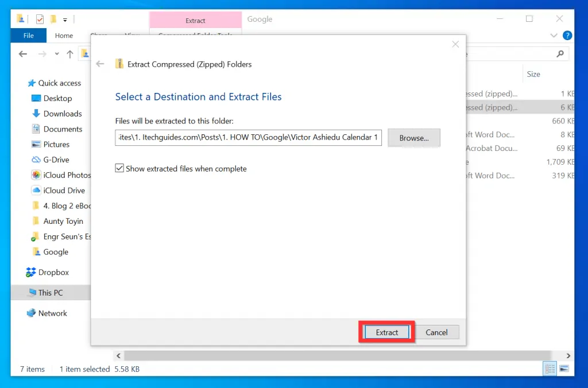Switch to the details view button
This screenshot has width=588, height=388.
[550, 368]
